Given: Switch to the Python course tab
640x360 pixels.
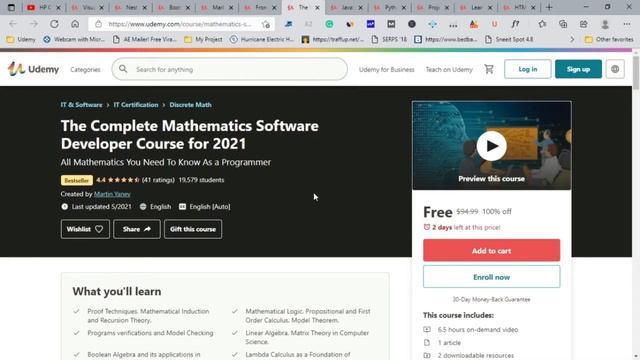Looking at the screenshot, I should (389, 7).
